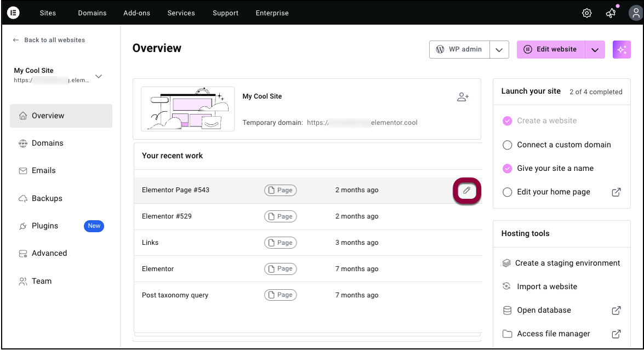The height and width of the screenshot is (350, 644).
Task: Click the Page badge in Elementor #529 row
Action: point(281,217)
